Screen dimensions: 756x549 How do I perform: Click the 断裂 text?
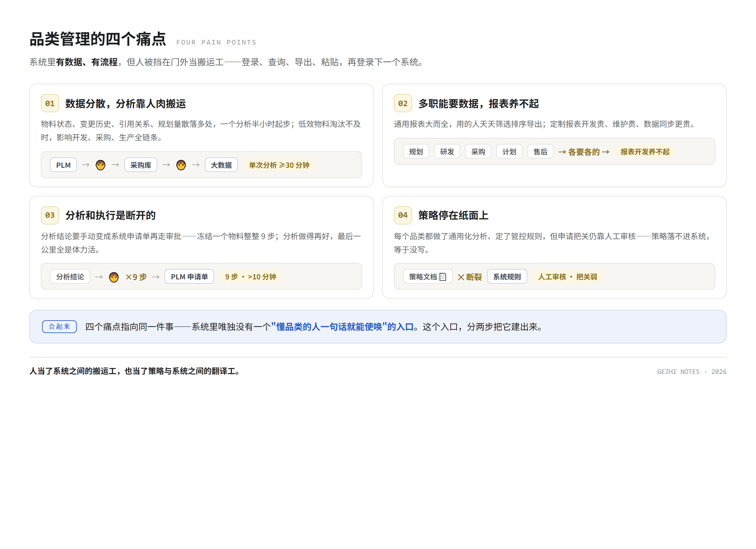(x=474, y=277)
